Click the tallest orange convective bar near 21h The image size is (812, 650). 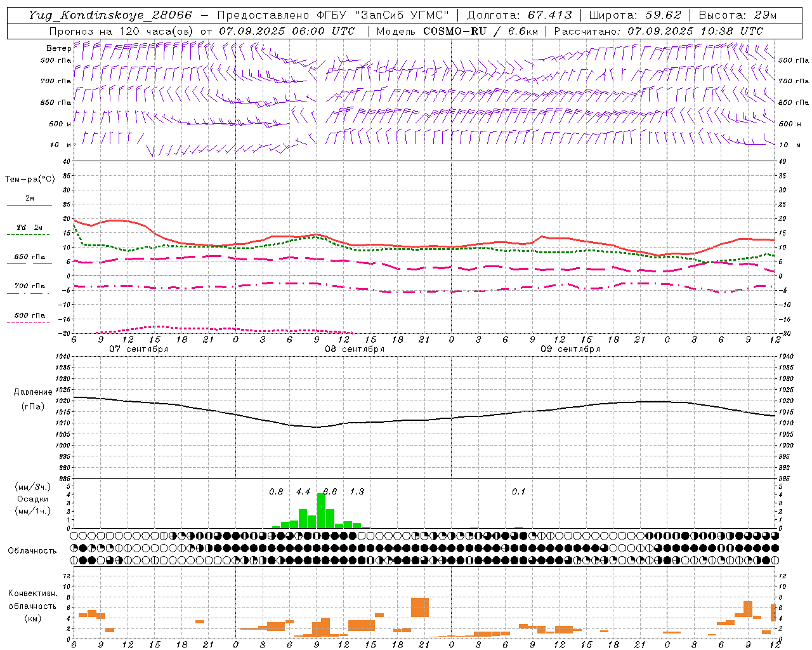click(x=420, y=607)
